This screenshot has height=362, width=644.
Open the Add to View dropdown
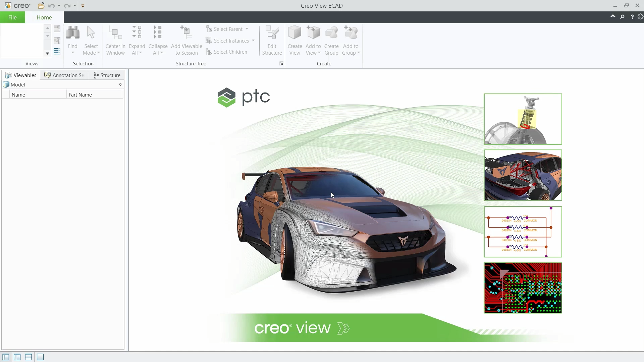tap(319, 53)
